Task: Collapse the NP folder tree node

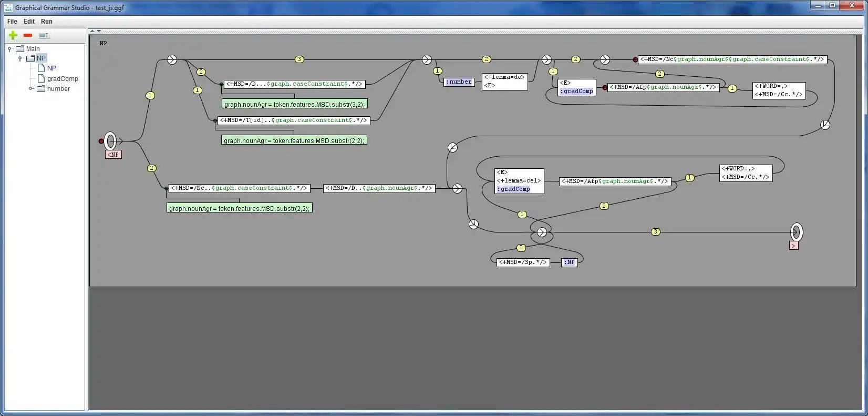Action: click(20, 58)
